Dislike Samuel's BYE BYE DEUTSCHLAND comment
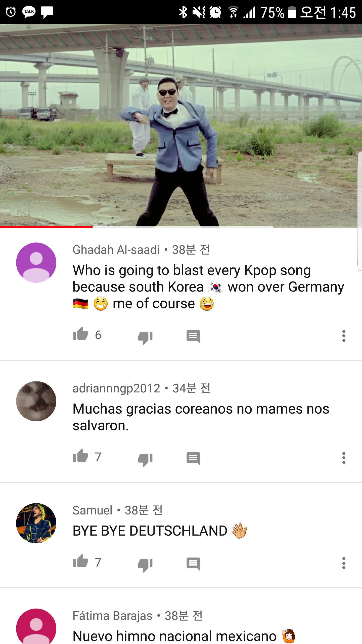The image size is (362, 644). click(x=145, y=565)
